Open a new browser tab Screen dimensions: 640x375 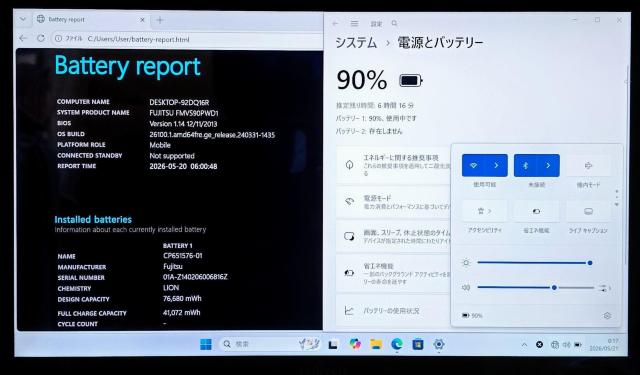160,20
